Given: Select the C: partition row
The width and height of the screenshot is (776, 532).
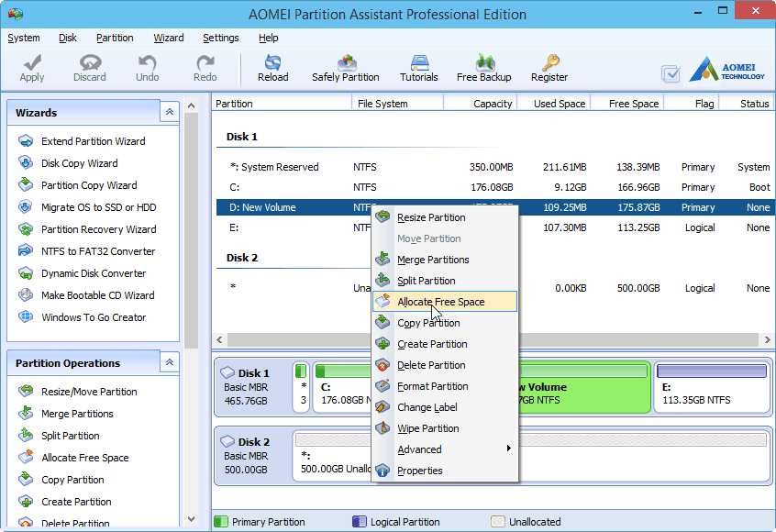Looking at the screenshot, I should tap(495, 187).
